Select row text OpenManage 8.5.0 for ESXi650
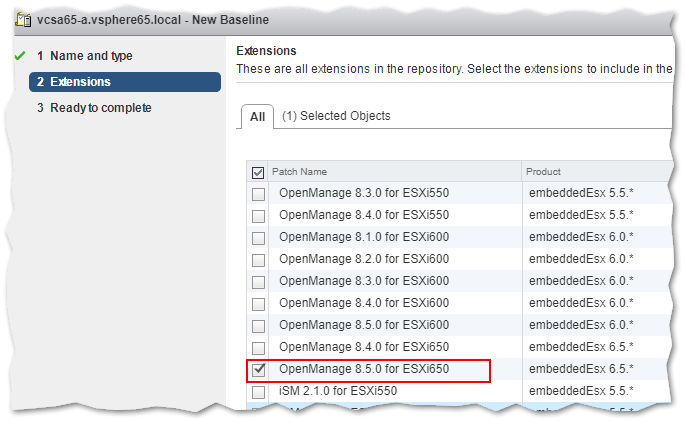This screenshot has width=685, height=422. pos(364,369)
